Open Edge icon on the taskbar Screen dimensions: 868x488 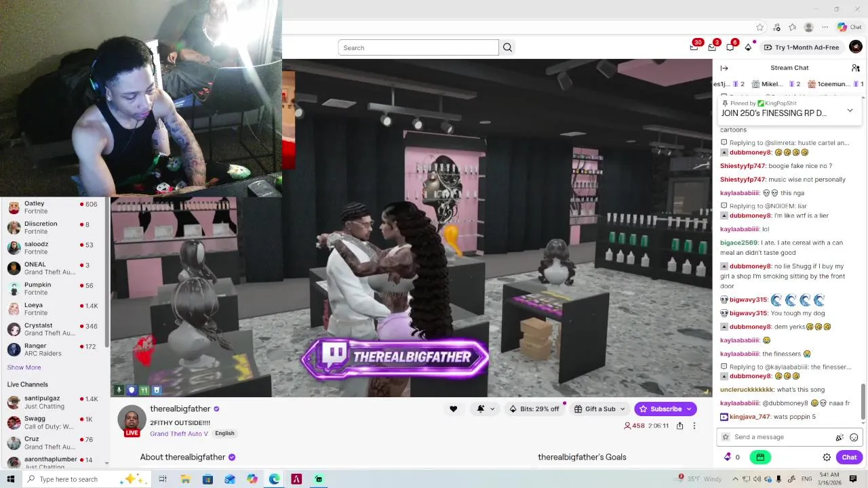(274, 479)
